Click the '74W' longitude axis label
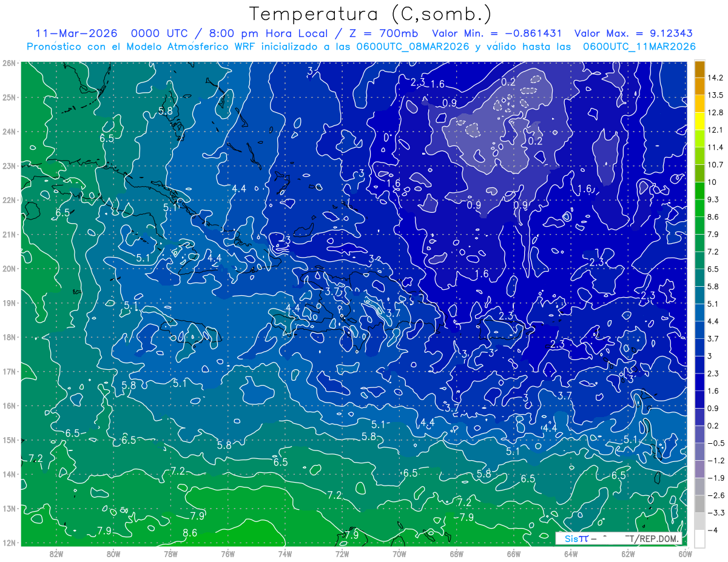Viewport: 728px width, 562px height. pyautogui.click(x=285, y=554)
